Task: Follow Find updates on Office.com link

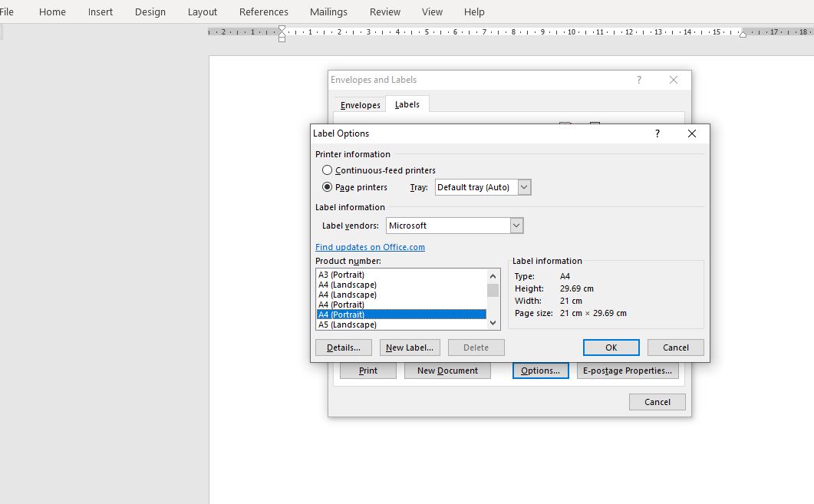Action: pos(370,247)
